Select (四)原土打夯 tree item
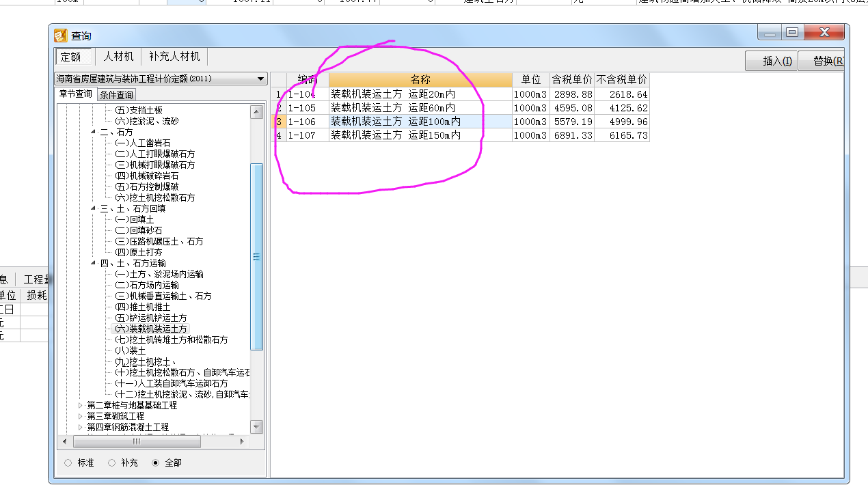This screenshot has width=868, height=485. pos(138,252)
